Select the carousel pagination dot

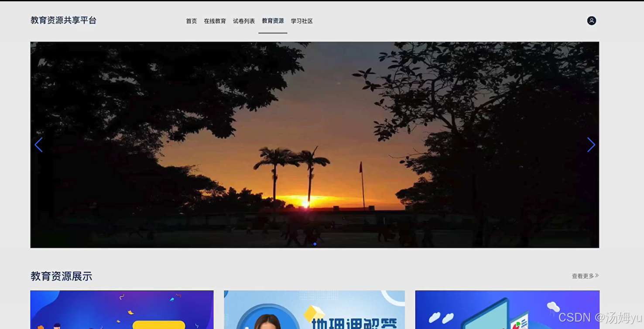315,244
